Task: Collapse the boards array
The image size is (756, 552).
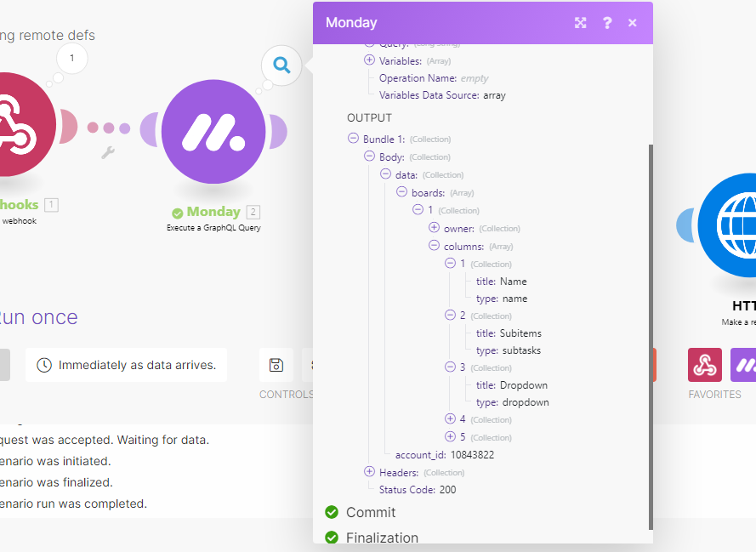Action: (x=401, y=192)
